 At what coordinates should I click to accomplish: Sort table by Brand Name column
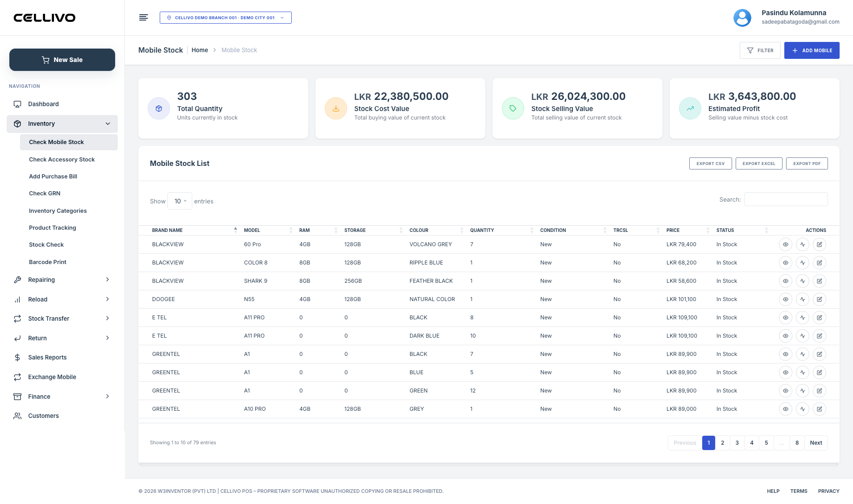[x=194, y=230]
